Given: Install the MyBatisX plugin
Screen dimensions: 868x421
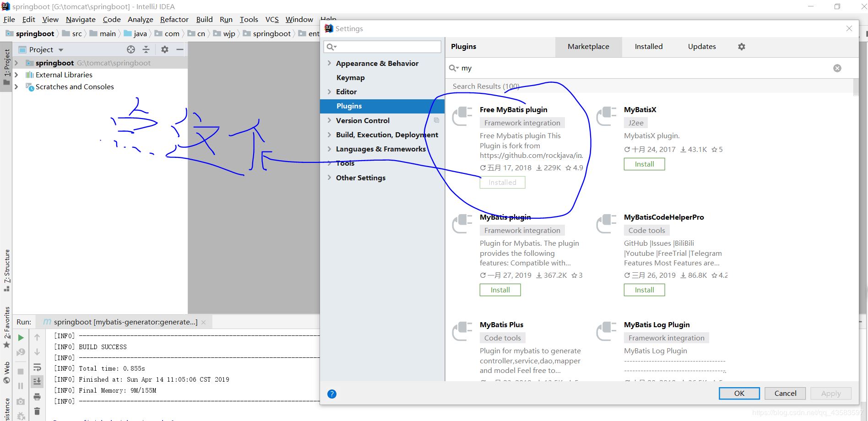Looking at the screenshot, I should coord(644,164).
